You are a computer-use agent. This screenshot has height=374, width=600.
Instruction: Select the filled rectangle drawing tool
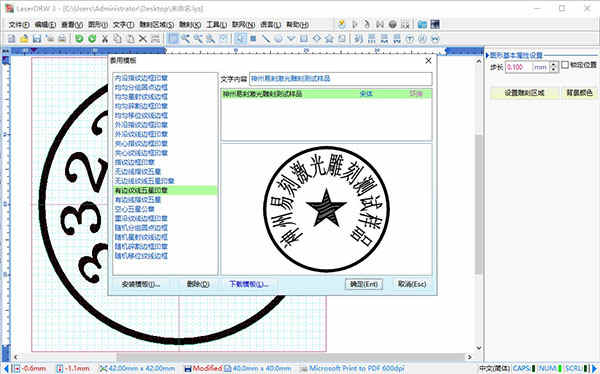[253, 39]
